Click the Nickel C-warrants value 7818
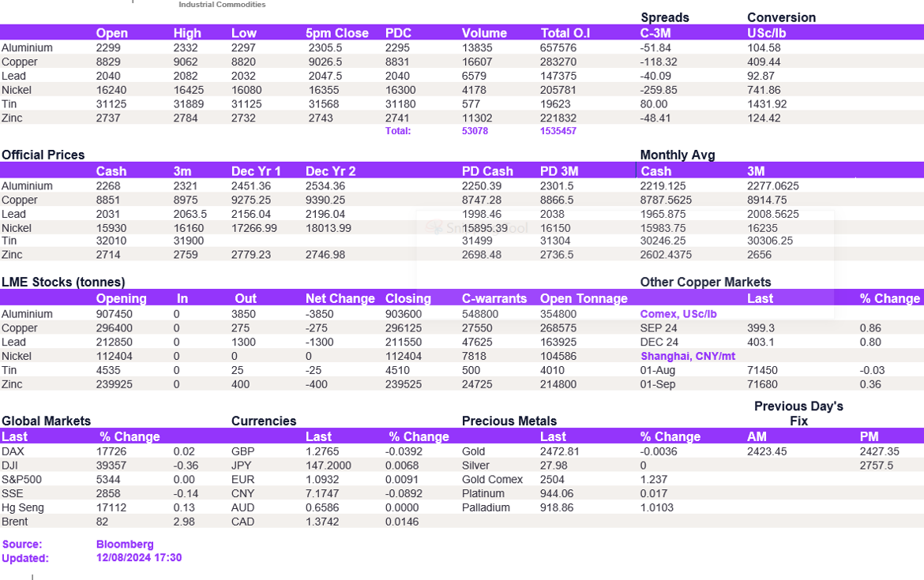The image size is (924, 580). [x=475, y=357]
